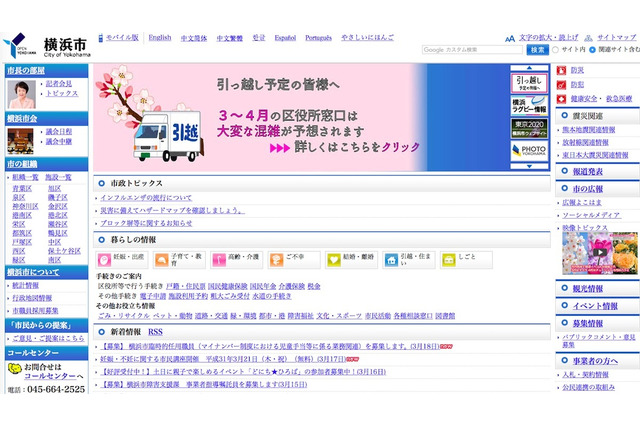The image size is (640, 426).
Task: Click the AA text enlargement icon
Action: pos(510,38)
